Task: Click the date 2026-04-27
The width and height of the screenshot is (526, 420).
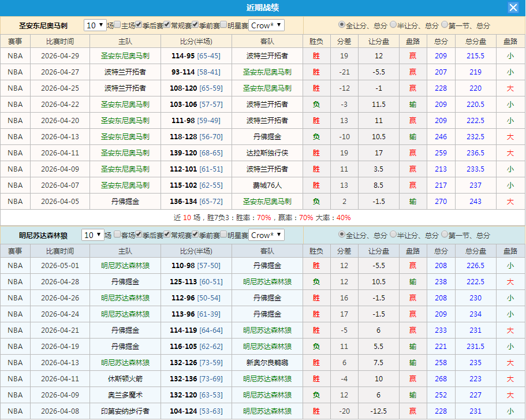Action: 60,72
